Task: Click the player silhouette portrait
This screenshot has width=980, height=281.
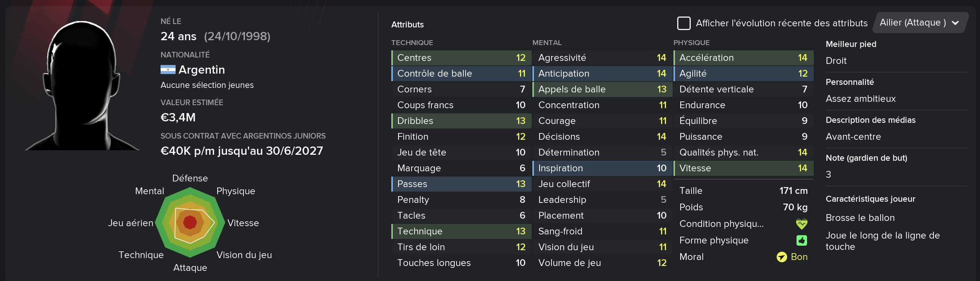Action: 82,86
